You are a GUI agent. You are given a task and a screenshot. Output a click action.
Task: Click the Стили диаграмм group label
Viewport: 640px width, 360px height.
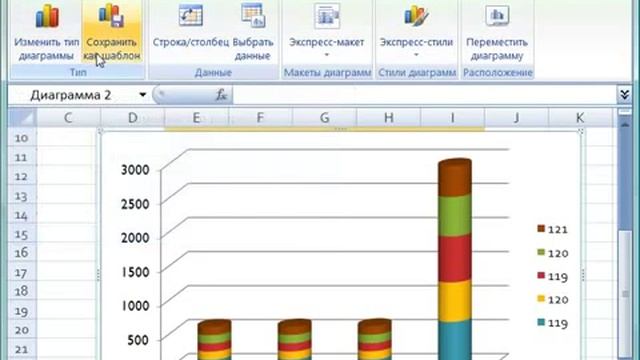point(417,73)
